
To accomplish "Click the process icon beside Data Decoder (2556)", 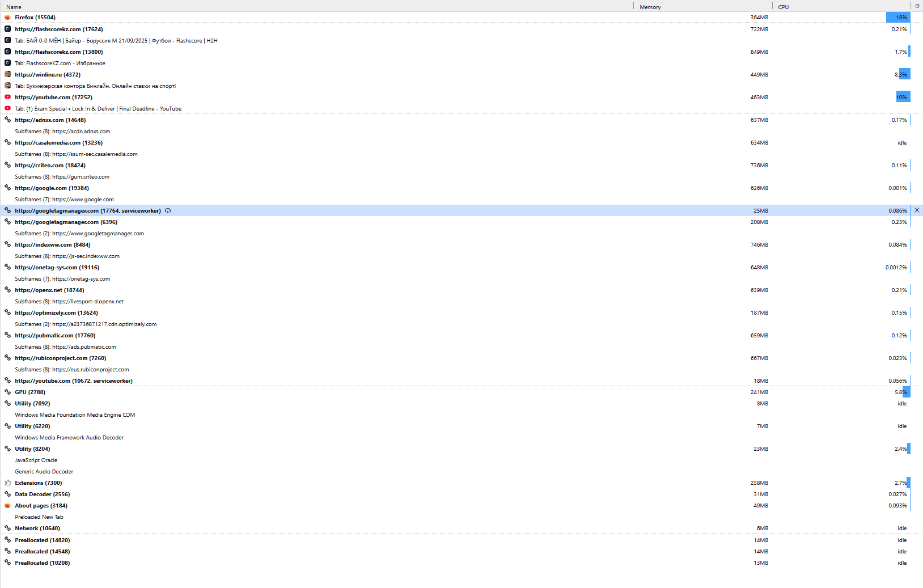I will (7, 494).
